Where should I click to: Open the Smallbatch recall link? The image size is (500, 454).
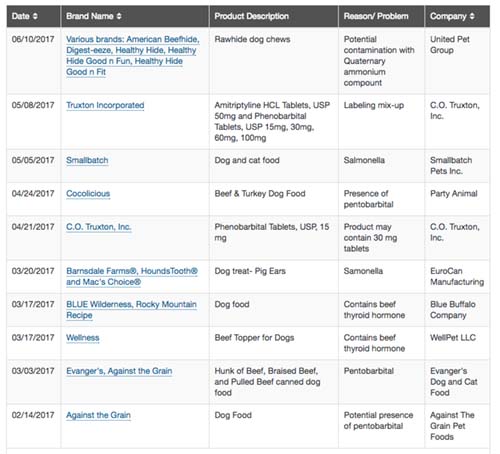(x=87, y=160)
